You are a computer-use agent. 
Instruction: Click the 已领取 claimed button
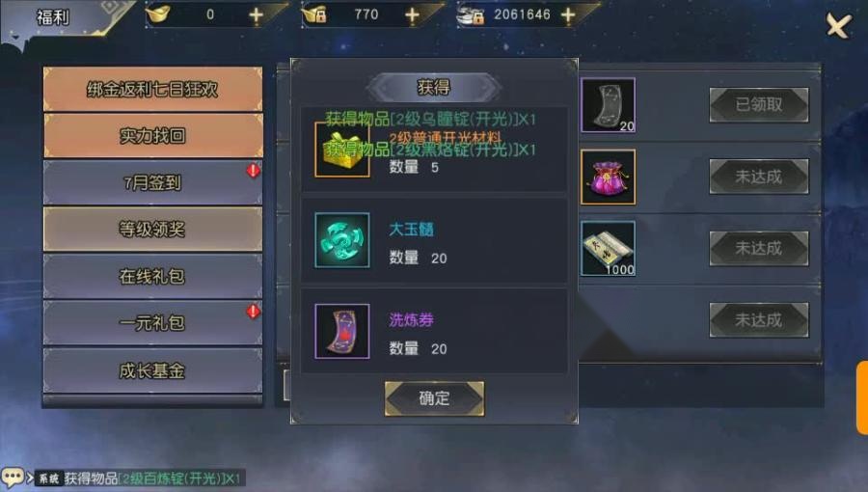click(x=759, y=104)
